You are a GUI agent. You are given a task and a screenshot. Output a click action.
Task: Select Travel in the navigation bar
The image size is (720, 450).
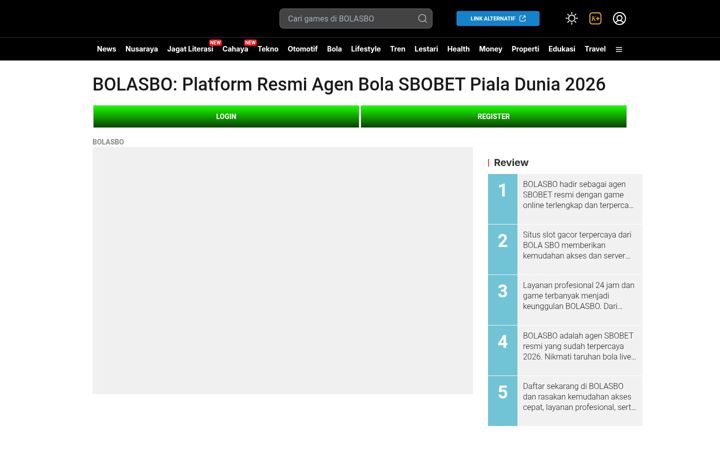595,49
